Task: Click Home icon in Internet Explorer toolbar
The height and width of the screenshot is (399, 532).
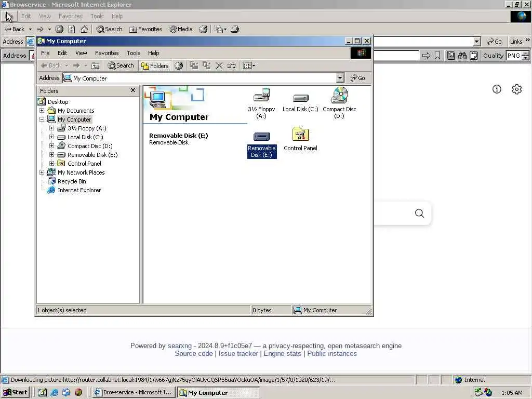Action: 84,29
